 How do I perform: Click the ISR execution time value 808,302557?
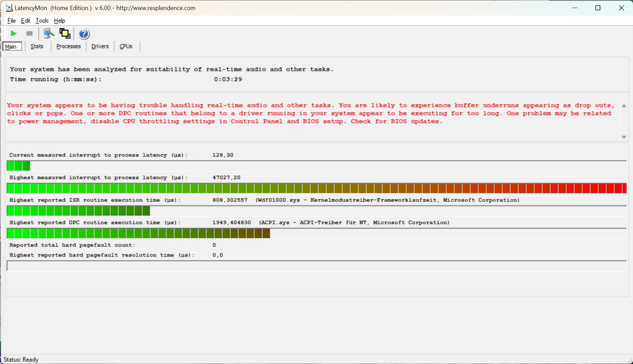click(230, 200)
